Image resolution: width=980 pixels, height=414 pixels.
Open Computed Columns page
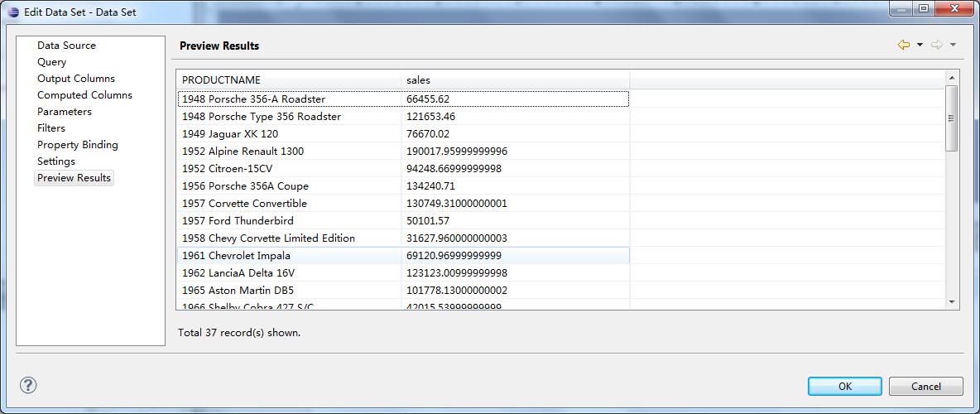tap(84, 95)
